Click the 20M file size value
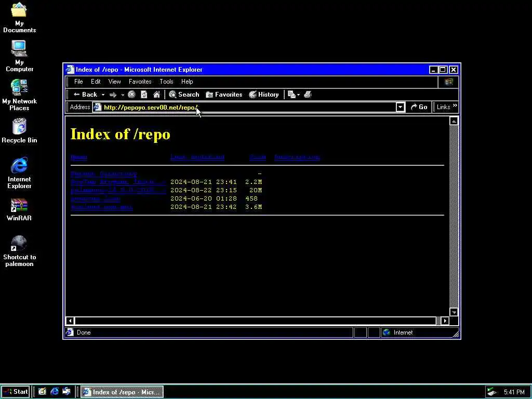 (255, 190)
